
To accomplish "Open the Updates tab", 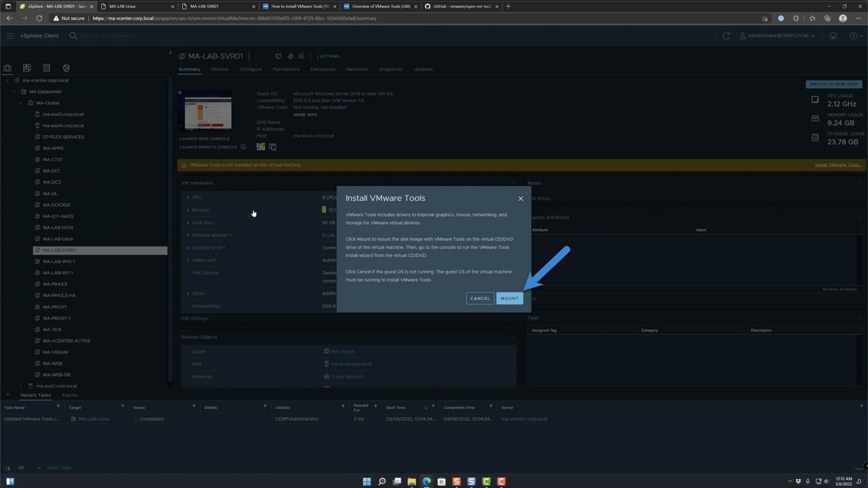I will (423, 69).
